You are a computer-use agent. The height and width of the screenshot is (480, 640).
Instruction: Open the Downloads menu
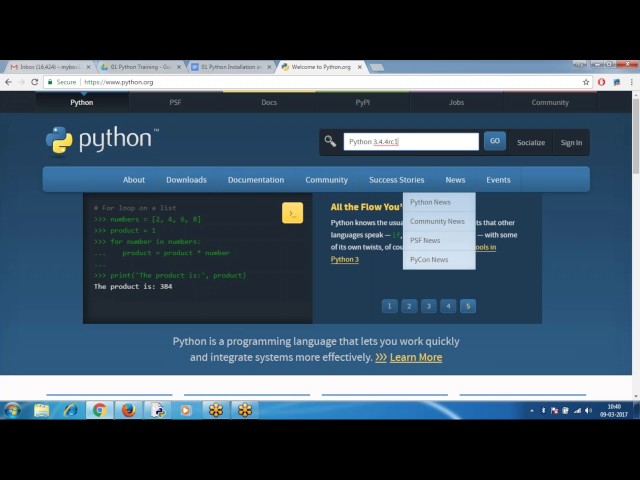(186, 180)
